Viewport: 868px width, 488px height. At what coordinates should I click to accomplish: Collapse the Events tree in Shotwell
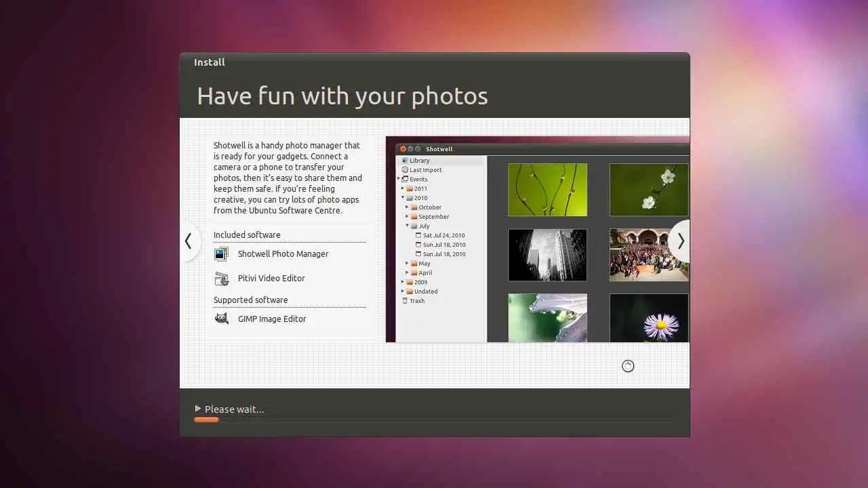click(399, 180)
